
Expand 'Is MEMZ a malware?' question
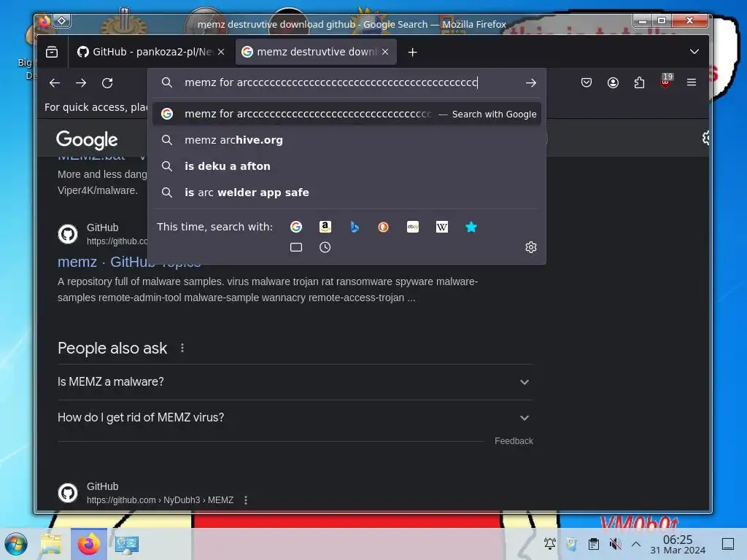295,382
